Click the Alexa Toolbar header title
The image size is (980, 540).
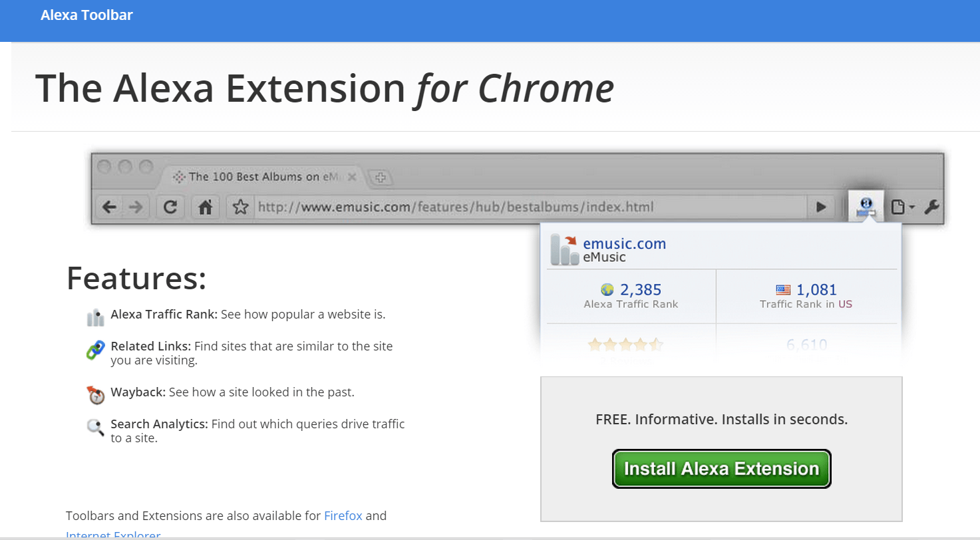point(86,15)
